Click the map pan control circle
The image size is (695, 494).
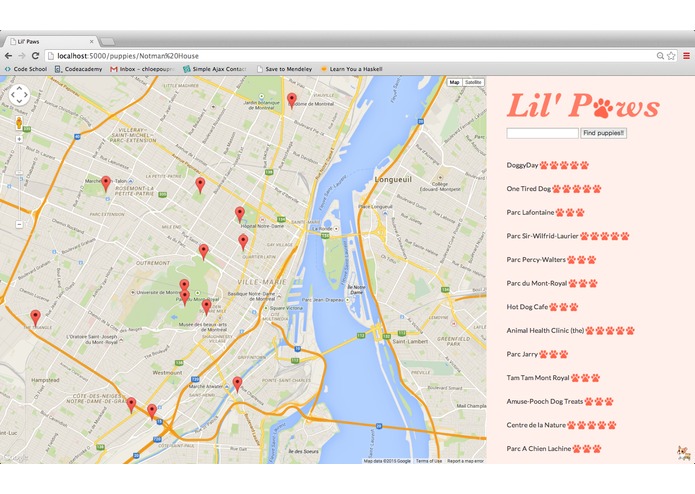19,95
